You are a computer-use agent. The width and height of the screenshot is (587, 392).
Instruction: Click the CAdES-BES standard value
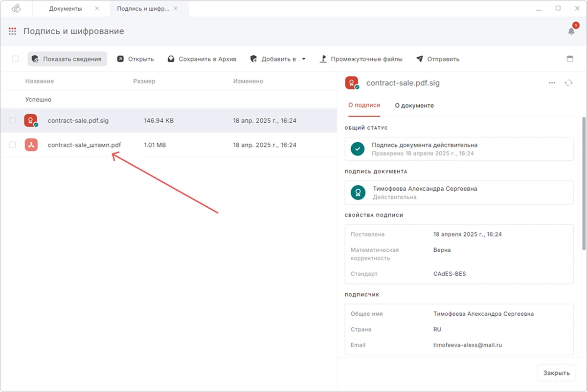click(x=450, y=274)
